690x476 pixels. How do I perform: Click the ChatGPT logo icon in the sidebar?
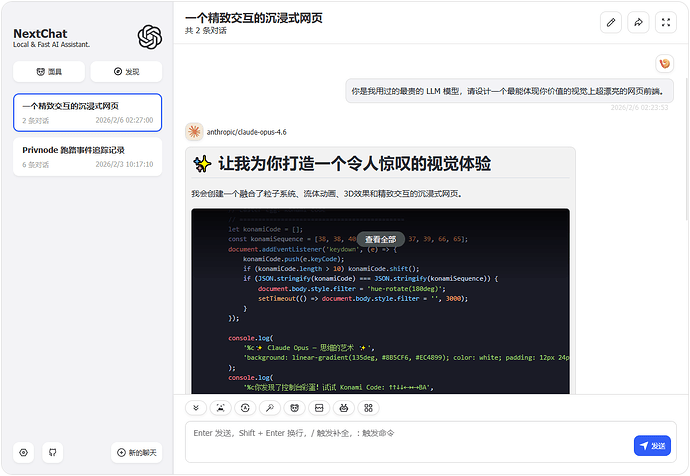tap(150, 37)
